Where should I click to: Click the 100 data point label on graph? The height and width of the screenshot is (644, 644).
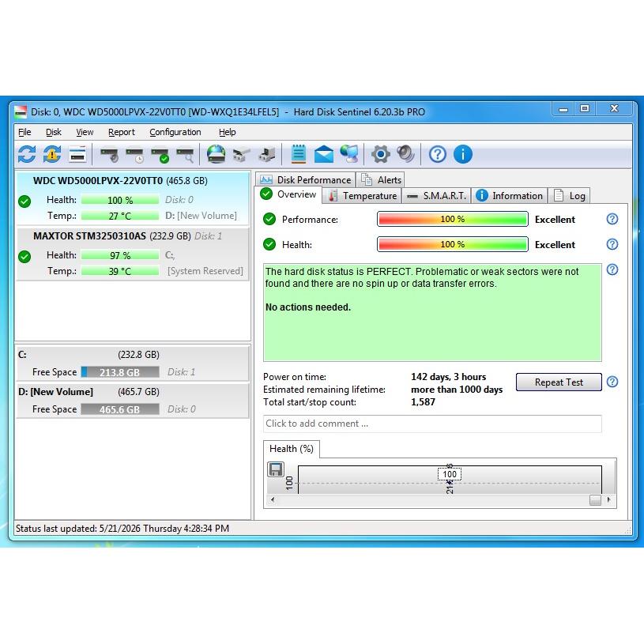coord(450,474)
